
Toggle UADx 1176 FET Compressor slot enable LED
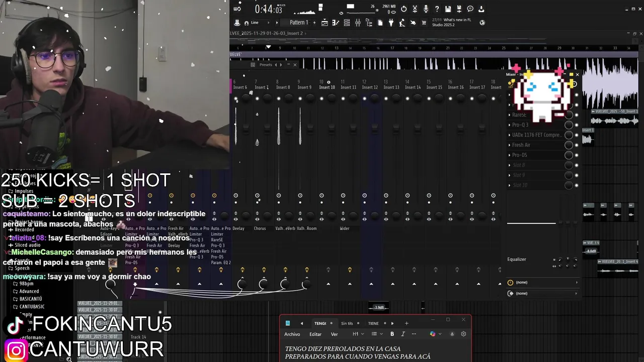click(x=577, y=135)
